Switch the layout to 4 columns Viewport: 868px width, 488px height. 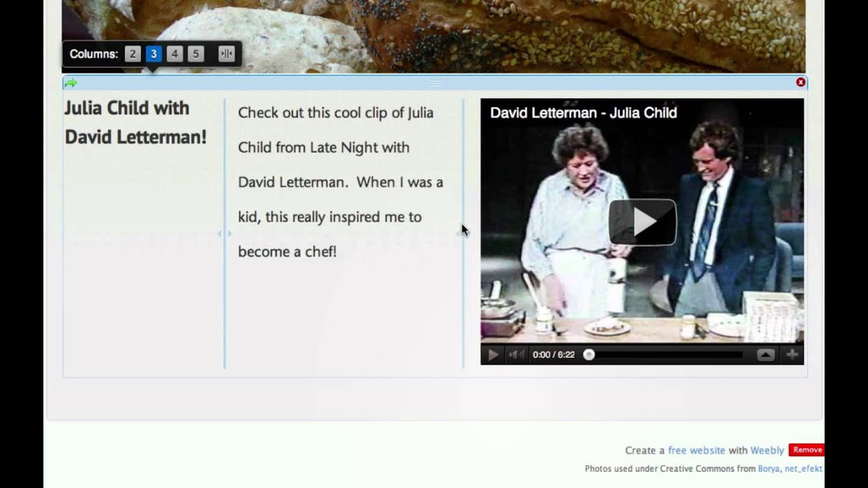(x=175, y=54)
